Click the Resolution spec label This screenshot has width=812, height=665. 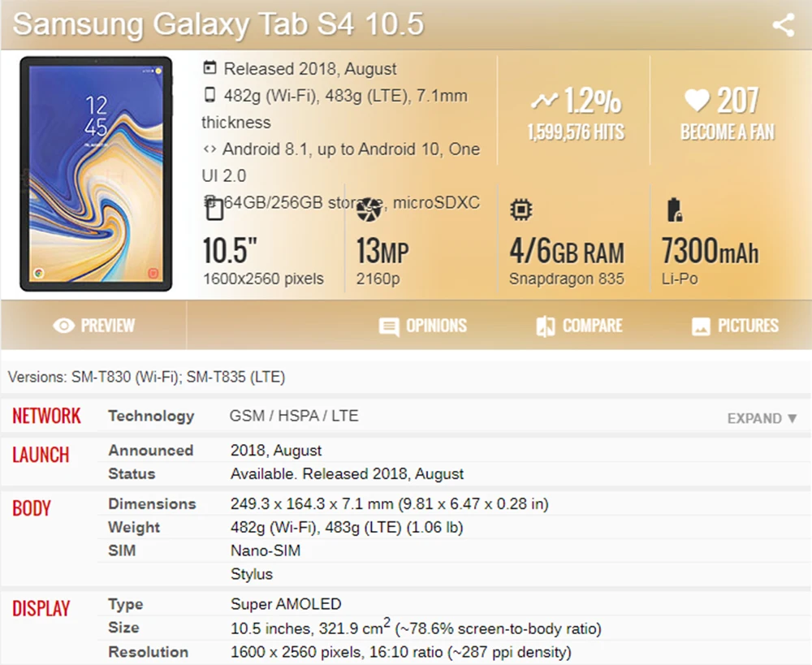[x=148, y=652]
